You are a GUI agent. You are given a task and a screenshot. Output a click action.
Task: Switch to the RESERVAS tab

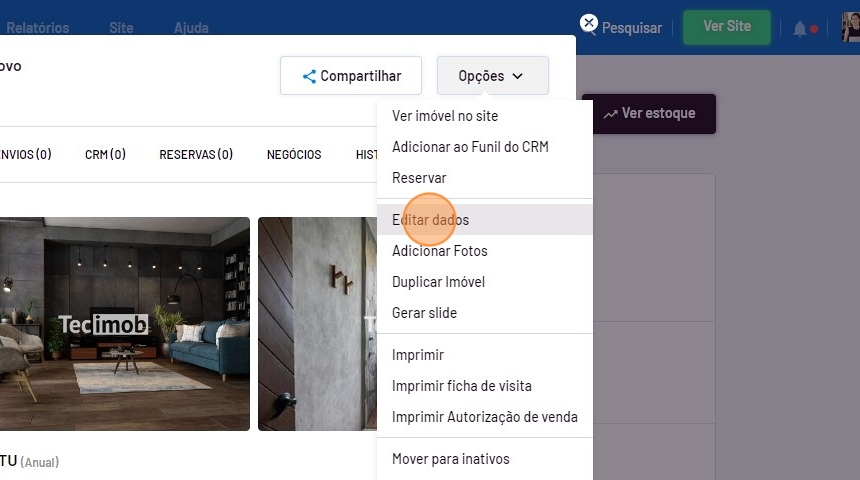click(196, 155)
